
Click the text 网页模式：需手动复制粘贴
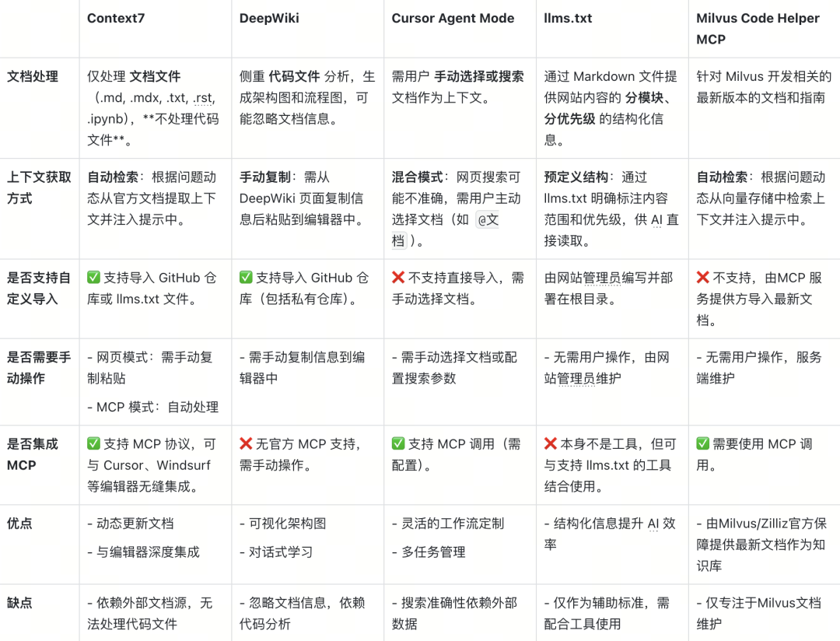150,368
